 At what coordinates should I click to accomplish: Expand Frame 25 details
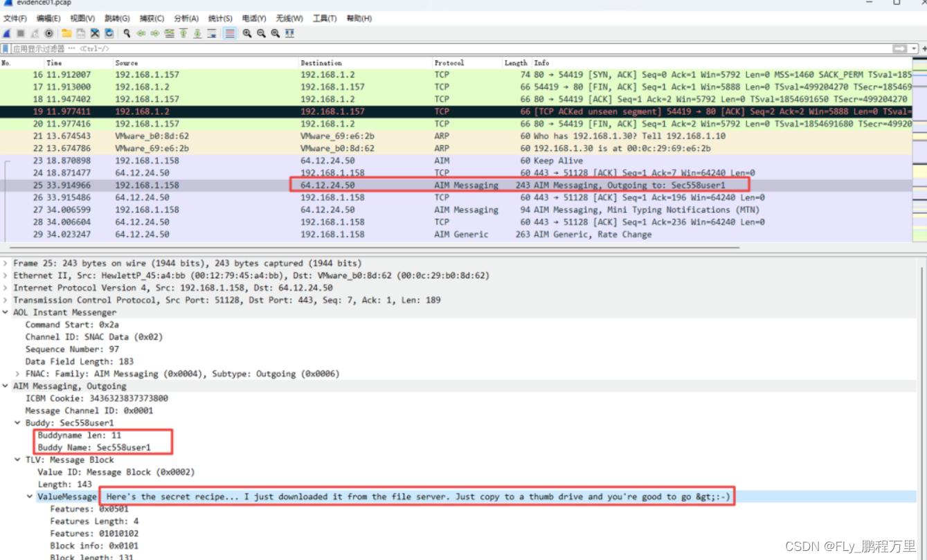(x=6, y=263)
